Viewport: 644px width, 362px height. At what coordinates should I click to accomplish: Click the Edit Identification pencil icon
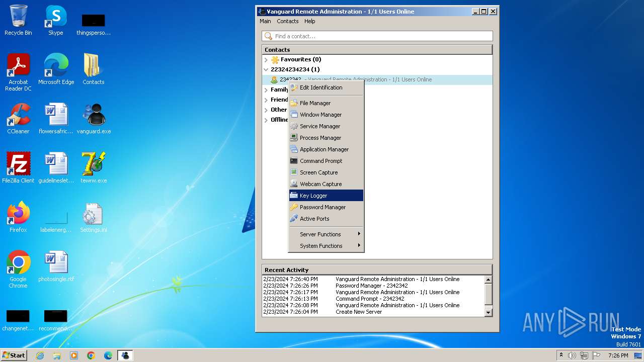click(x=294, y=87)
